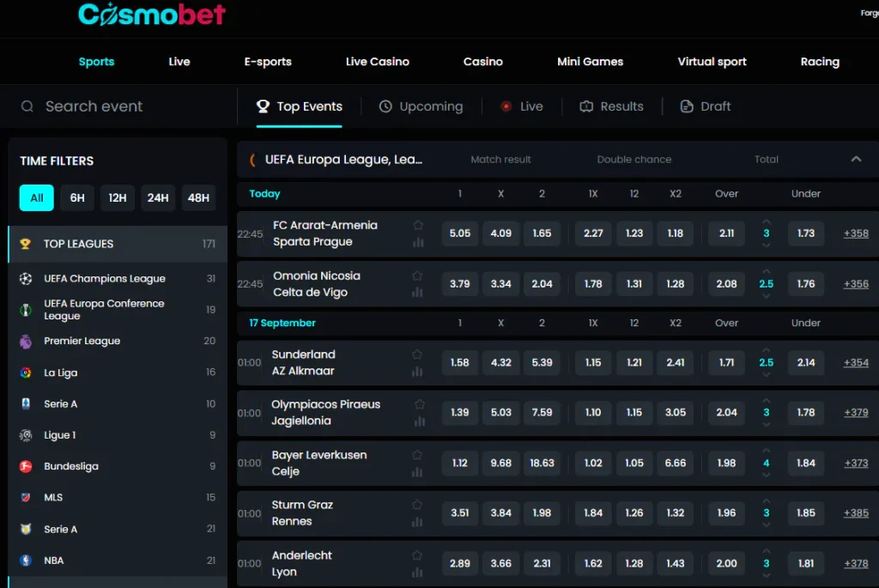Open the E-sports navigation menu item

click(x=268, y=62)
